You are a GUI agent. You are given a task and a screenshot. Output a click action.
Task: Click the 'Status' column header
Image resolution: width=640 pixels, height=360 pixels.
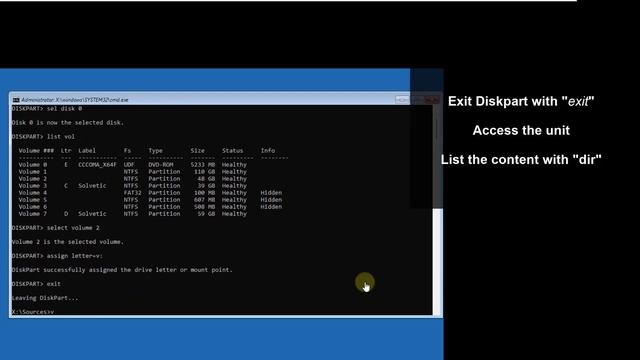coord(232,151)
